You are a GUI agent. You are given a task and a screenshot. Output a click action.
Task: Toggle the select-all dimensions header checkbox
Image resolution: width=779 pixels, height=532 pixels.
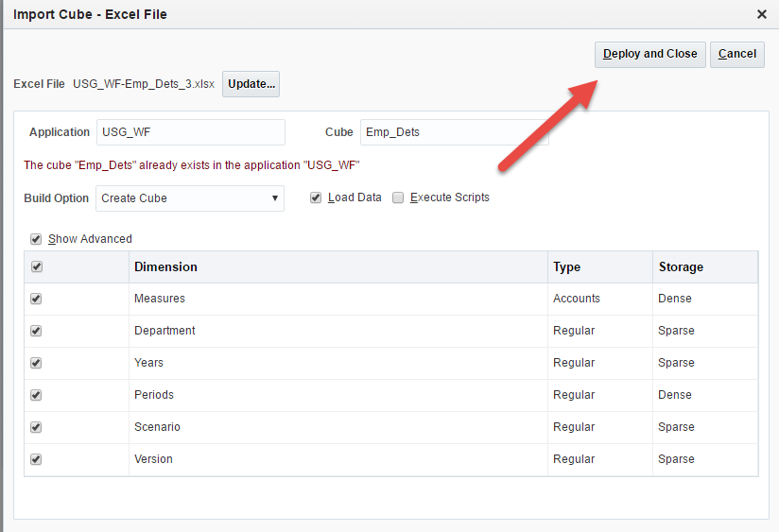(x=36, y=267)
